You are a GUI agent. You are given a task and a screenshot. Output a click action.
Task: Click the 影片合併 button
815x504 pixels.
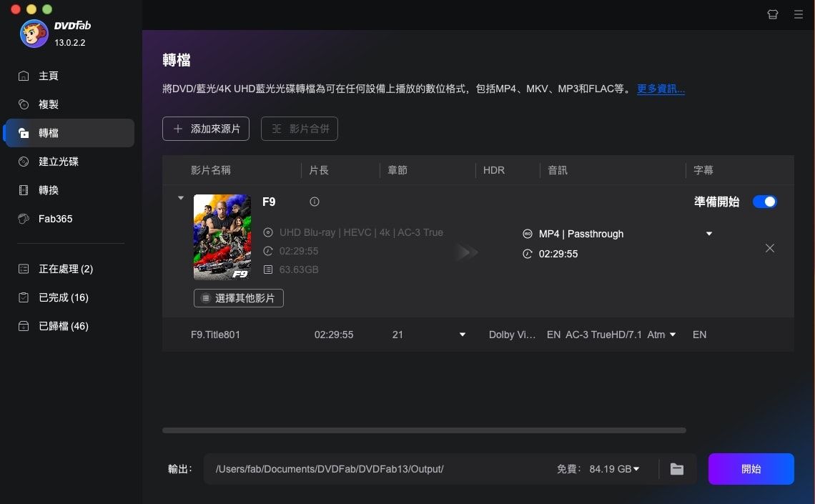[300, 129]
